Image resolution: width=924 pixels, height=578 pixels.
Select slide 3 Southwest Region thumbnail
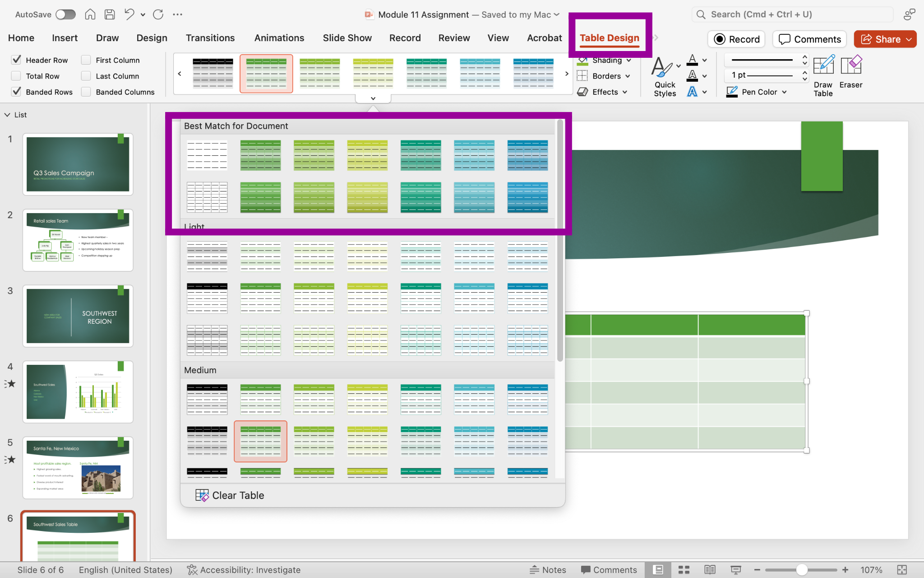click(x=78, y=316)
